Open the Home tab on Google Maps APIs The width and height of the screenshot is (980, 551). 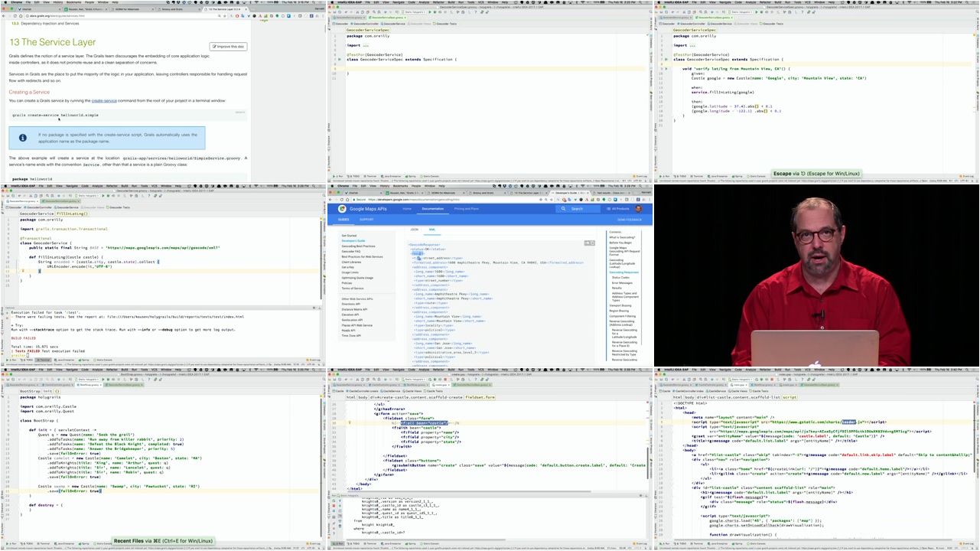click(x=407, y=209)
